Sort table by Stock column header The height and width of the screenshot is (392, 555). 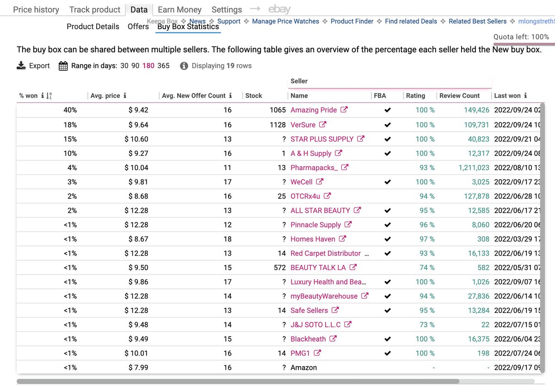[253, 96]
